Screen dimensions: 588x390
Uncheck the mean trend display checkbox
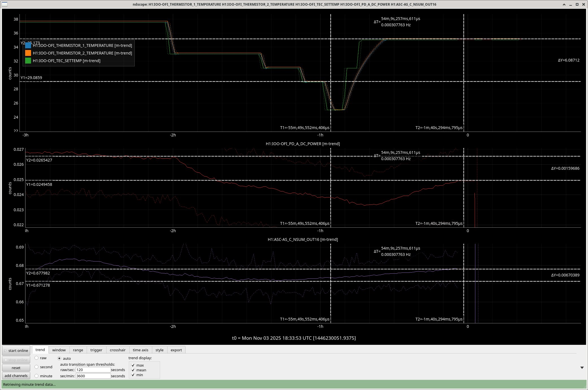pos(133,370)
